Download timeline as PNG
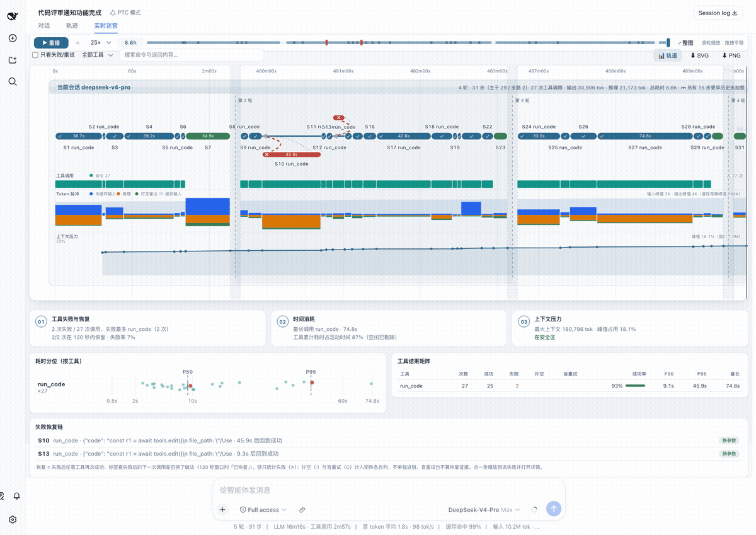756x535 pixels. [x=731, y=55]
